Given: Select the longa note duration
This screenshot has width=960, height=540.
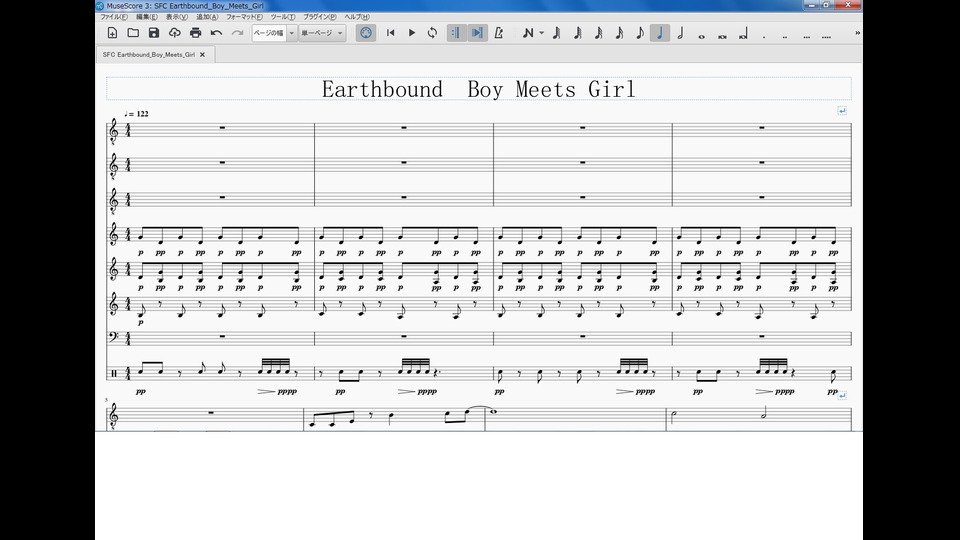Looking at the screenshot, I should pyautogui.click(x=743, y=34).
